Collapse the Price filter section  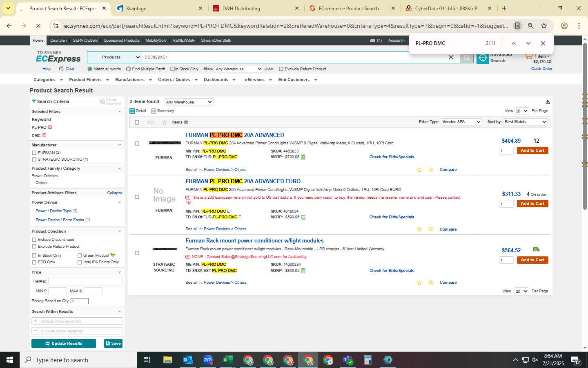point(120,272)
